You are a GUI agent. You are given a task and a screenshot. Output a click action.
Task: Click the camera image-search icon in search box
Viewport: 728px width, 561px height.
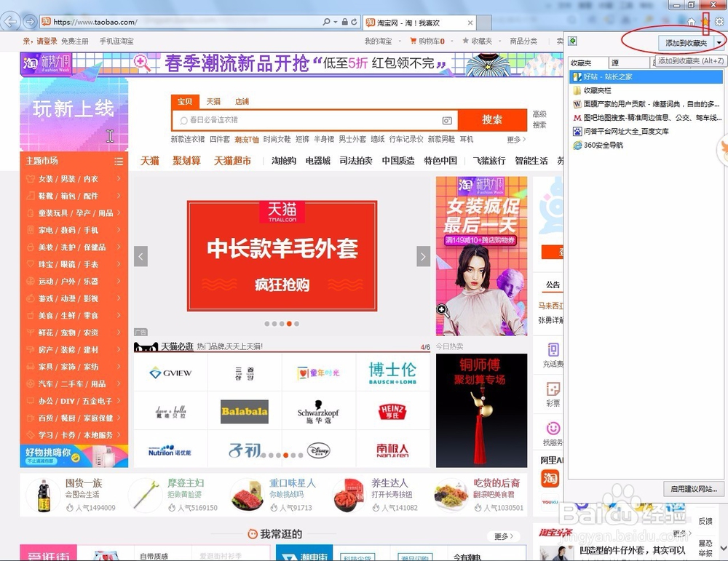[447, 120]
